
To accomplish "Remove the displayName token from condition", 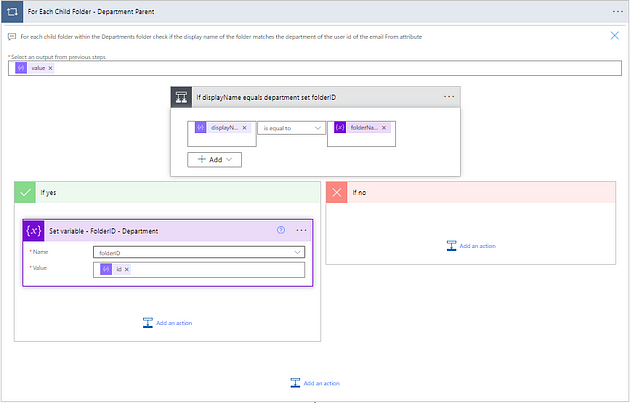I will point(244,128).
